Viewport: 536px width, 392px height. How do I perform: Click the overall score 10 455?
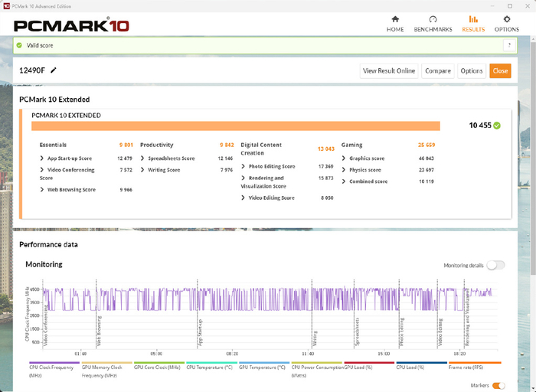pos(480,126)
